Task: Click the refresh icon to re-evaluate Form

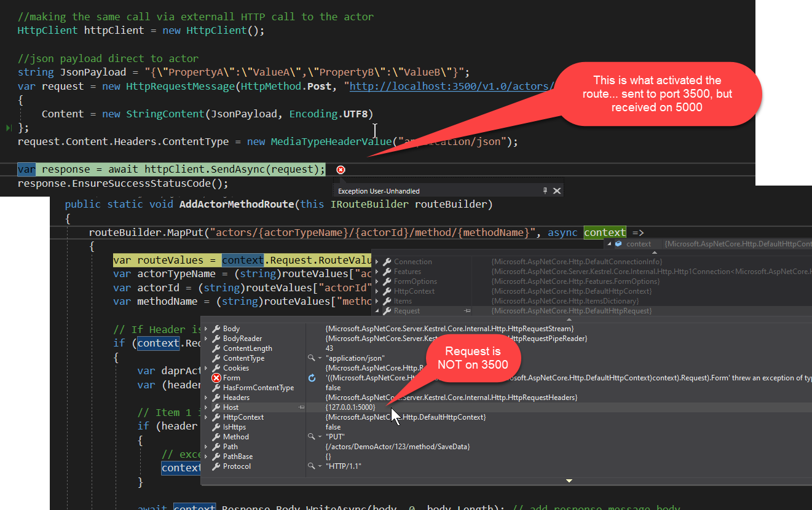Action: [312, 378]
